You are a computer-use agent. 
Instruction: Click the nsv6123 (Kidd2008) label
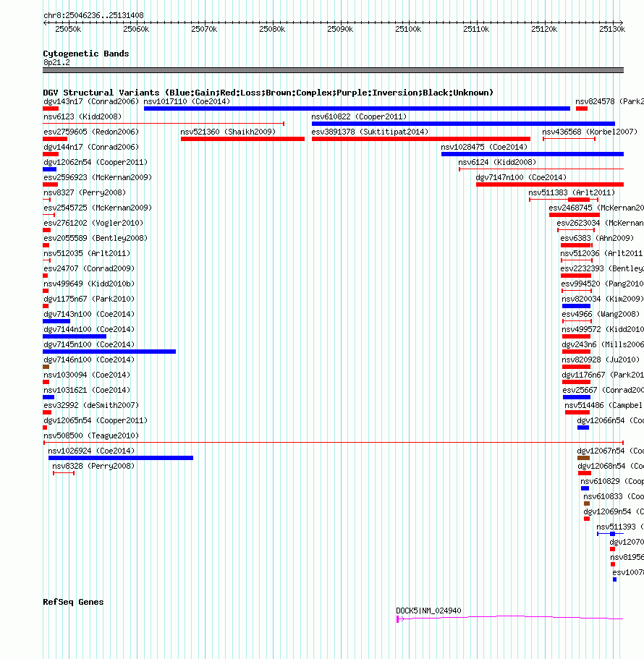point(82,116)
